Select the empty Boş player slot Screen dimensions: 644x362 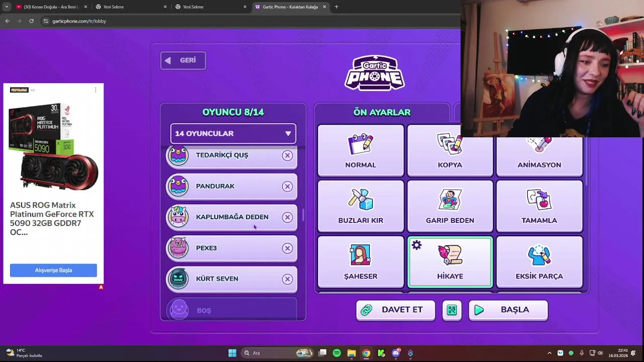[231, 309]
